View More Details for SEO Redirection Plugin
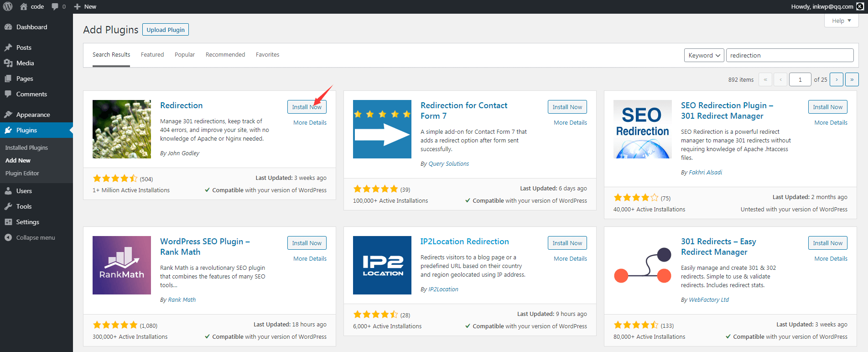868x352 pixels. click(831, 123)
